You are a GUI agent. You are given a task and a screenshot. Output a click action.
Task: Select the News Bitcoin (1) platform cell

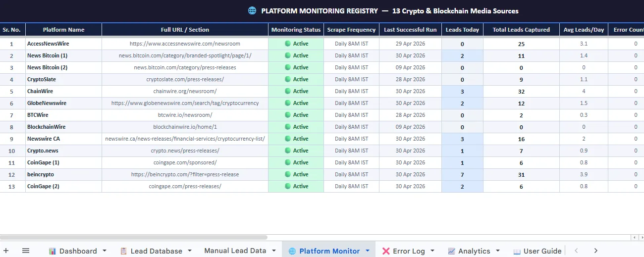pos(63,55)
